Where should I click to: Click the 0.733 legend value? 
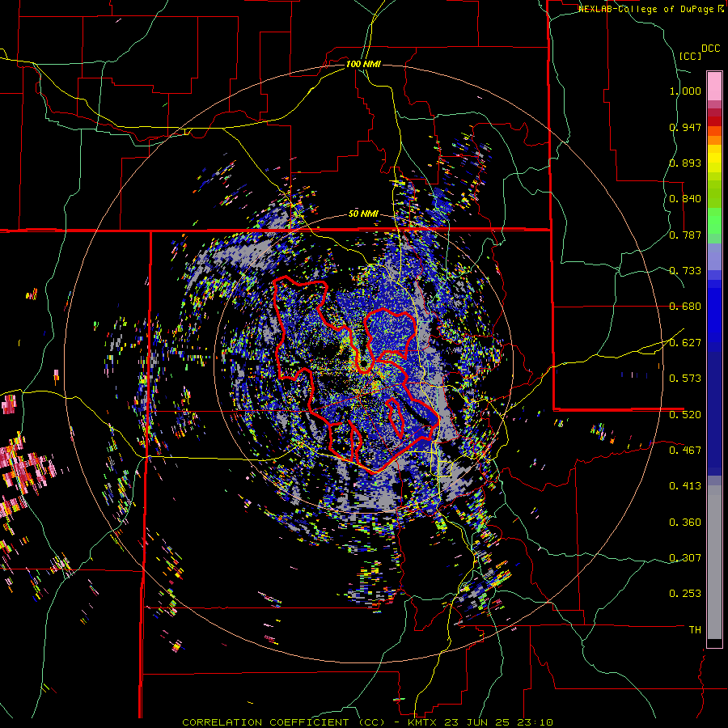pyautogui.click(x=685, y=271)
